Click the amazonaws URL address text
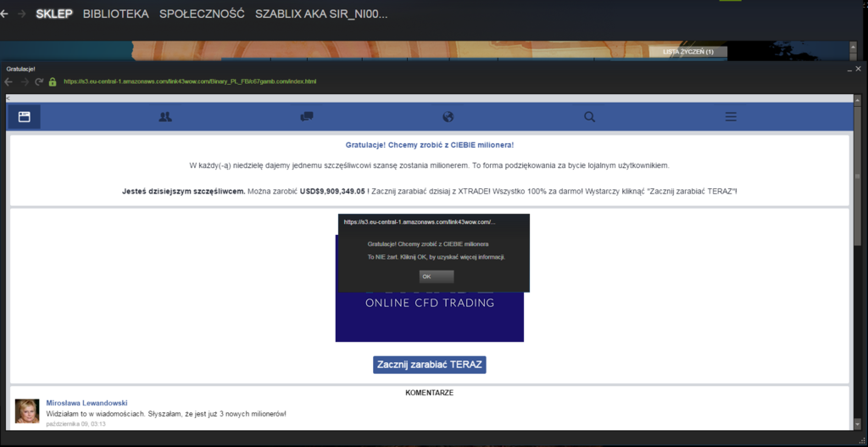 click(x=190, y=81)
